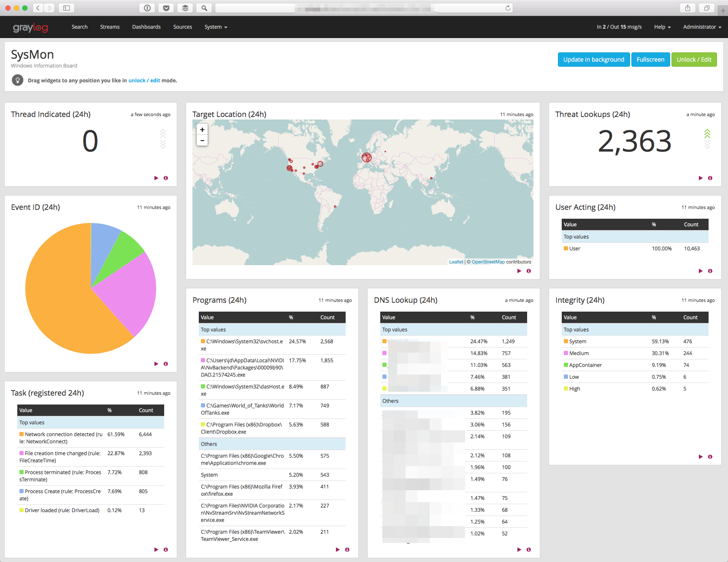Zoom in on the Target Location map

pyautogui.click(x=202, y=130)
